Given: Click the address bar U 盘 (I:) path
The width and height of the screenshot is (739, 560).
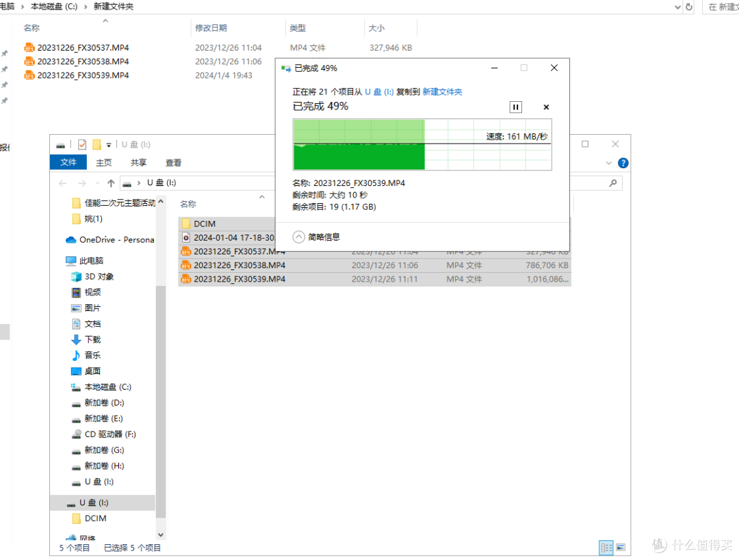Looking at the screenshot, I should [x=161, y=183].
